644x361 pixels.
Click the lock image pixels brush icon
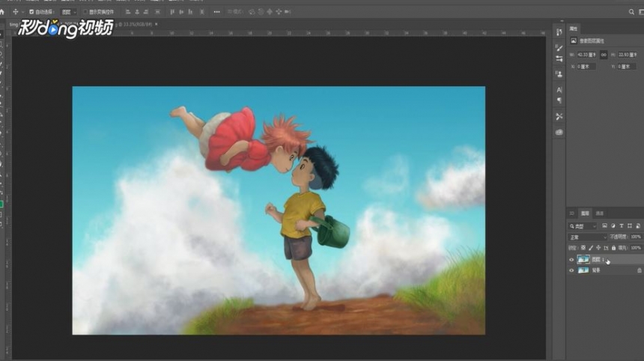[591, 248]
